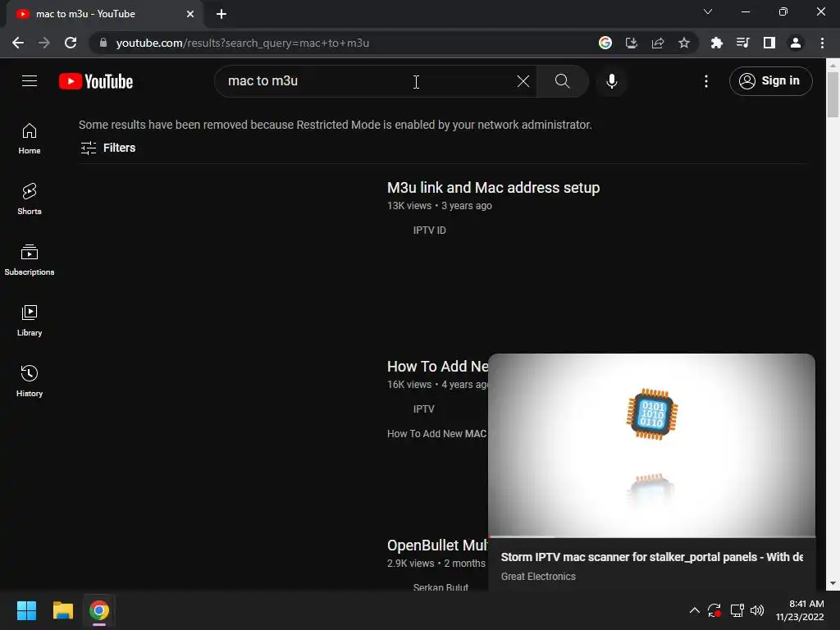The width and height of the screenshot is (840, 630).
Task: Bookmark this tab with the star
Action: coord(683,43)
